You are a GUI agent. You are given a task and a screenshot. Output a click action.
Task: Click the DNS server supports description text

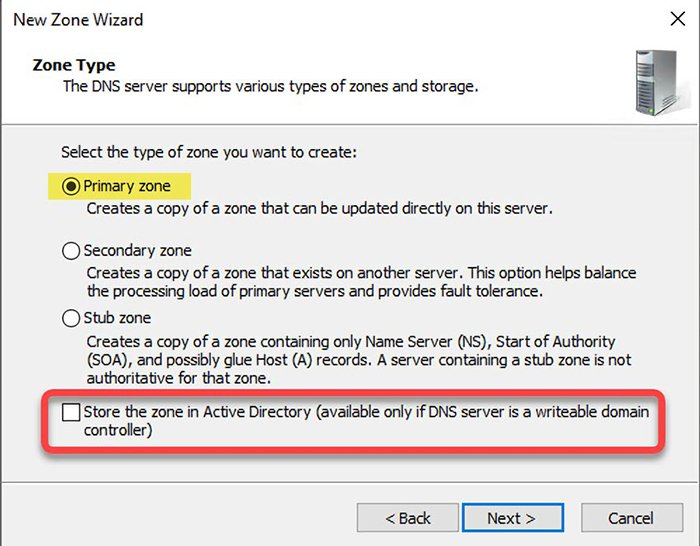pyautogui.click(x=270, y=86)
